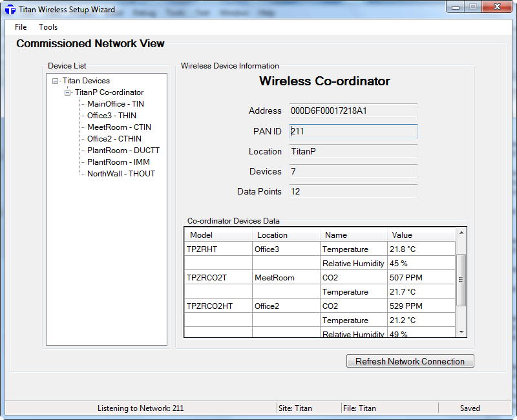Click File: Titan in status bar
This screenshot has height=420, width=517.
point(359,408)
